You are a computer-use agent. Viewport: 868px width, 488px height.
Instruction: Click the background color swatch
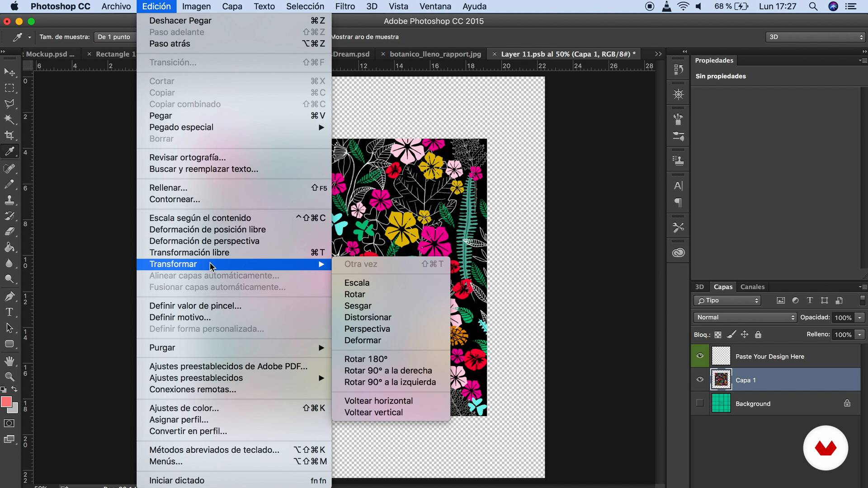(15, 409)
